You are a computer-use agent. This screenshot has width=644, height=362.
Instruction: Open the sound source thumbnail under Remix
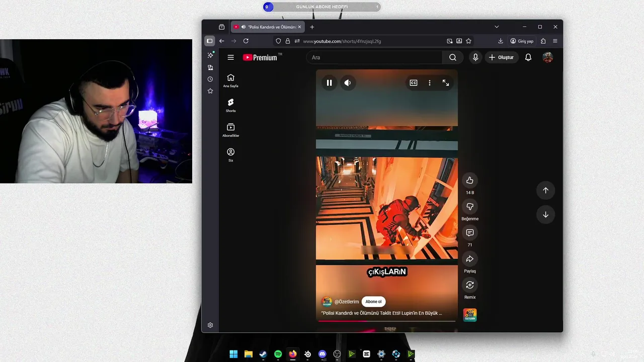tap(470, 315)
